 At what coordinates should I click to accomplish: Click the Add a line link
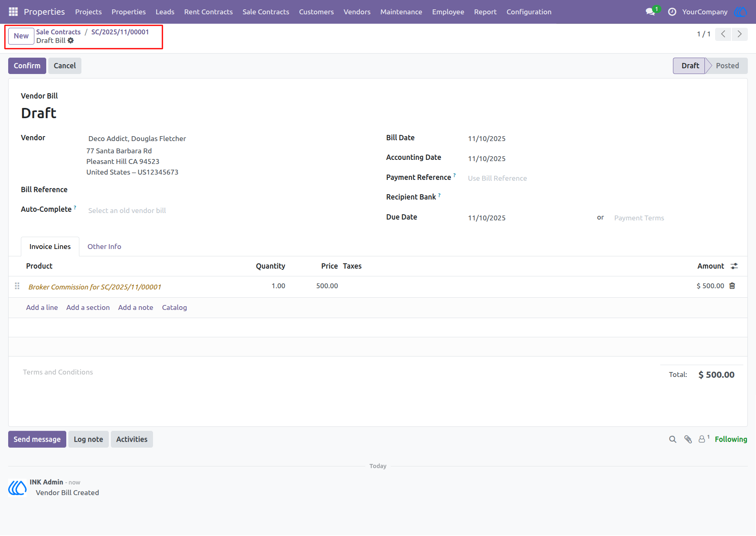click(42, 307)
